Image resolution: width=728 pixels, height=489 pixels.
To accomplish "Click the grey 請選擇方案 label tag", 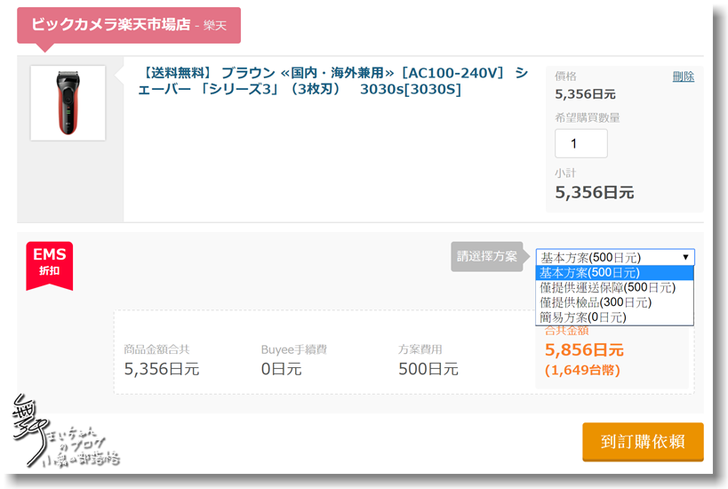I will pos(487,256).
